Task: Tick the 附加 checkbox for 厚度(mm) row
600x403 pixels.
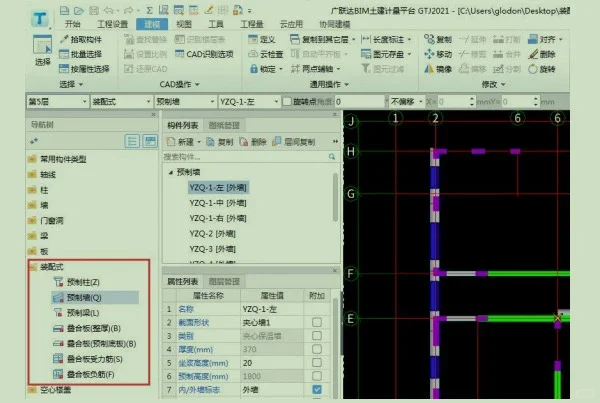Action: 316,349
